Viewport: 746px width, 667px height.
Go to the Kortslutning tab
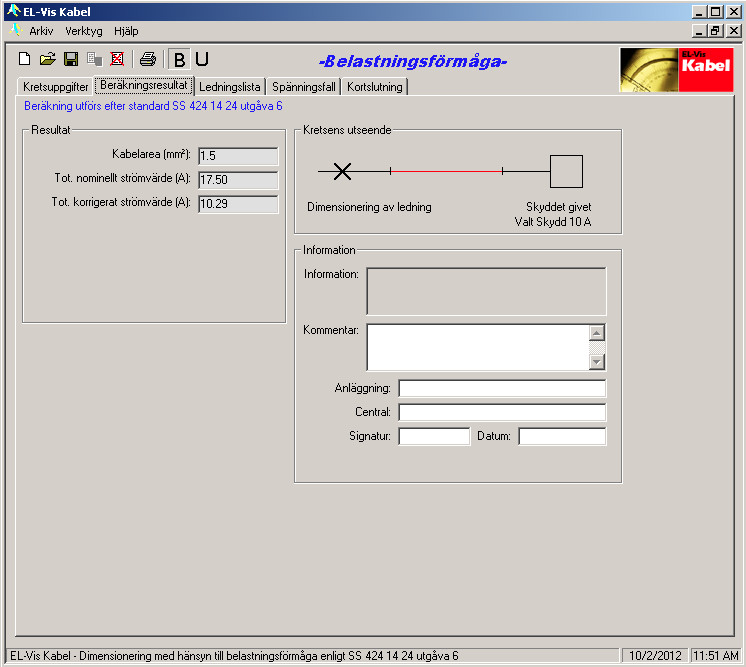(x=375, y=87)
